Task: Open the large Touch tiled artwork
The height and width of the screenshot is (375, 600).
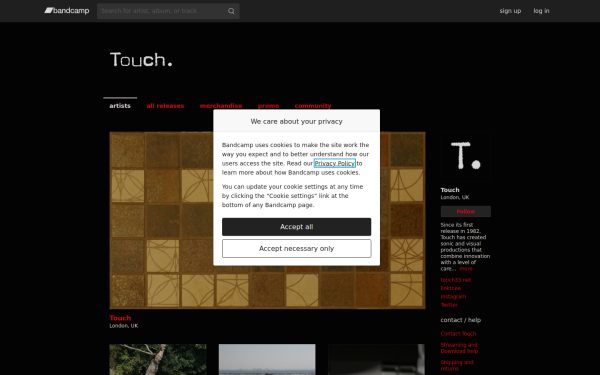Action: pos(267,220)
